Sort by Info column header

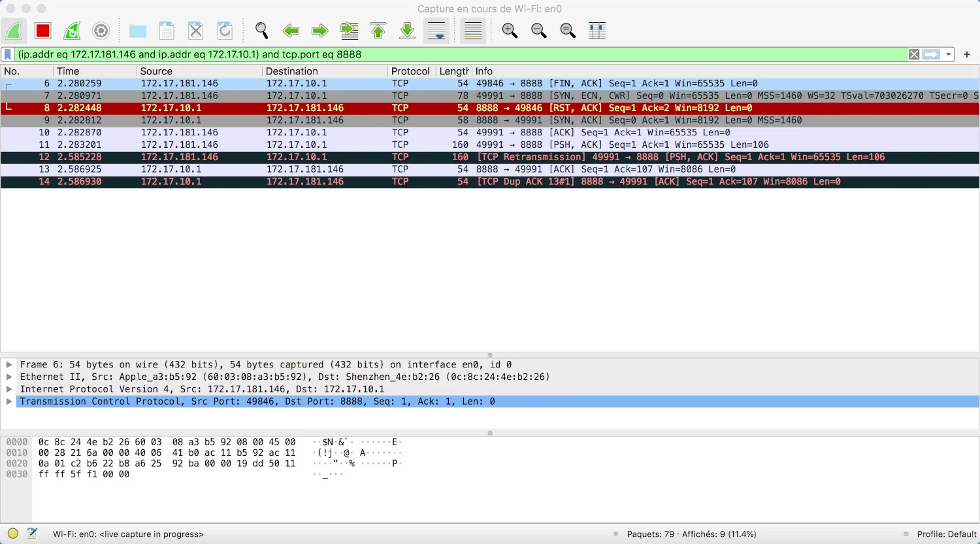click(725, 71)
